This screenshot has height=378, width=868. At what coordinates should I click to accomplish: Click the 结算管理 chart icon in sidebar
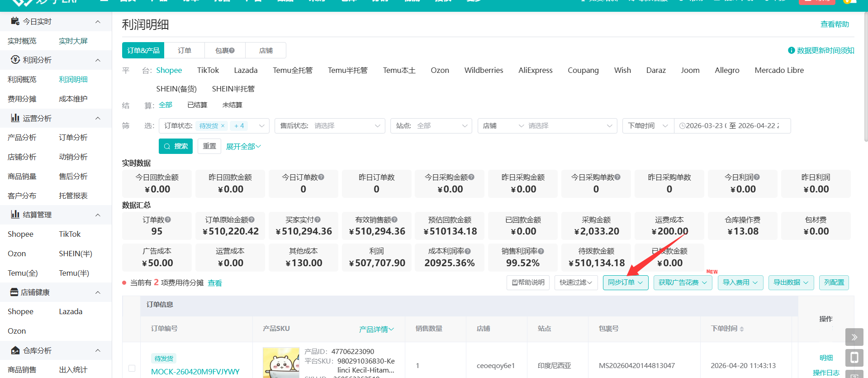(15, 215)
